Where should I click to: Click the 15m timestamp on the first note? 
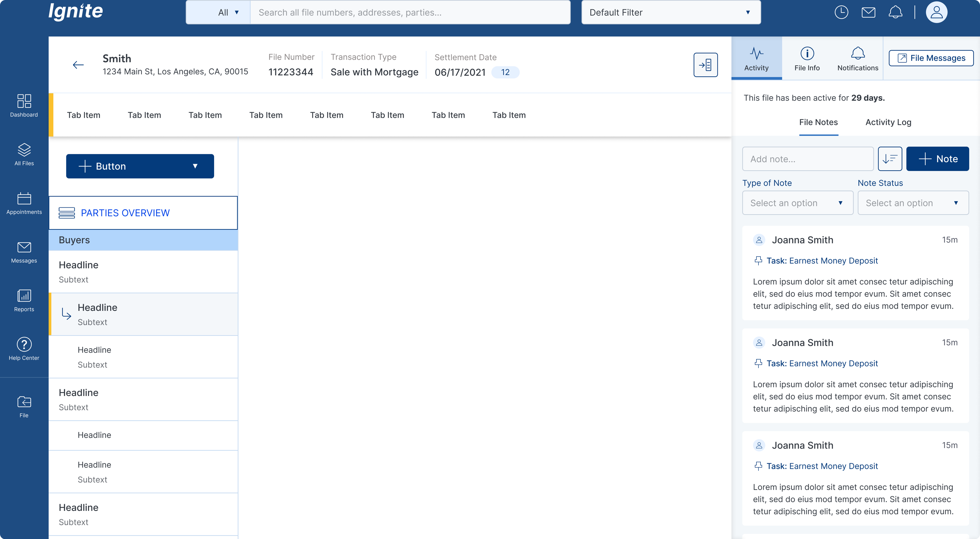coord(950,240)
